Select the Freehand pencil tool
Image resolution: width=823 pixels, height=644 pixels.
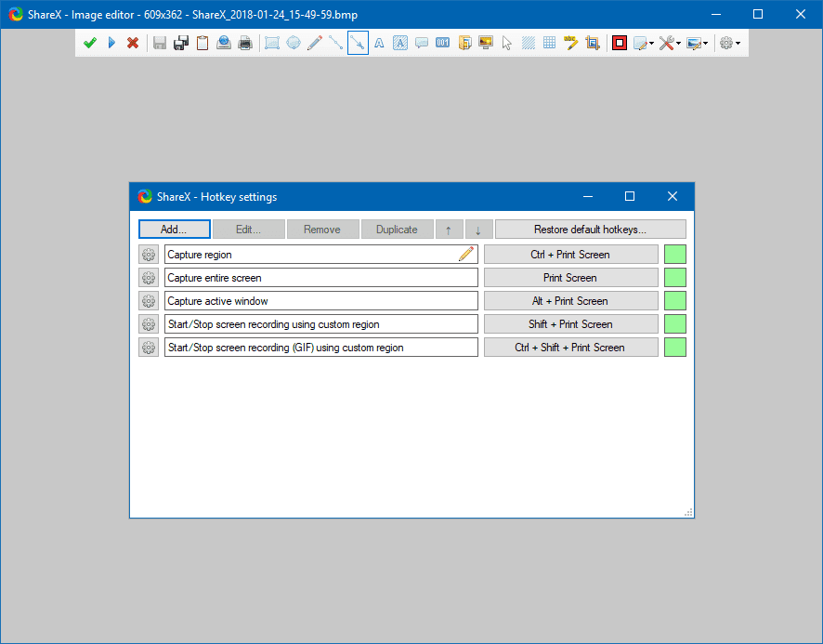coord(315,43)
